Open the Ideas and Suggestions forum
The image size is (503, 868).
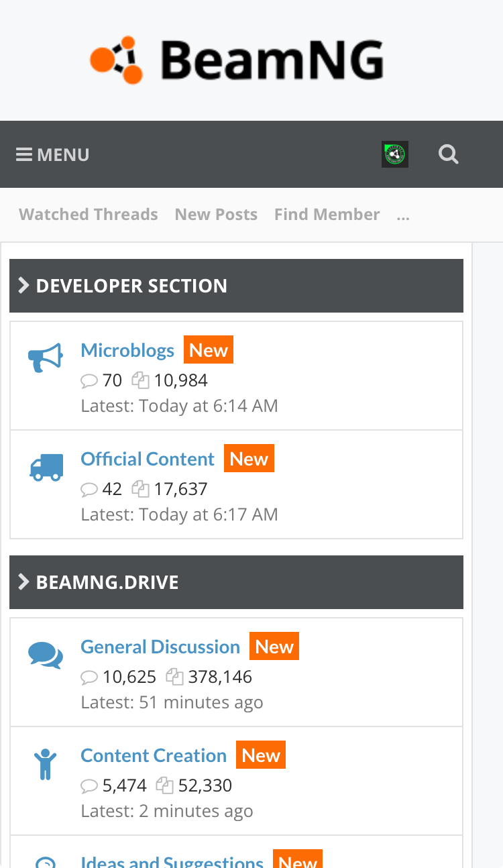coord(172,861)
